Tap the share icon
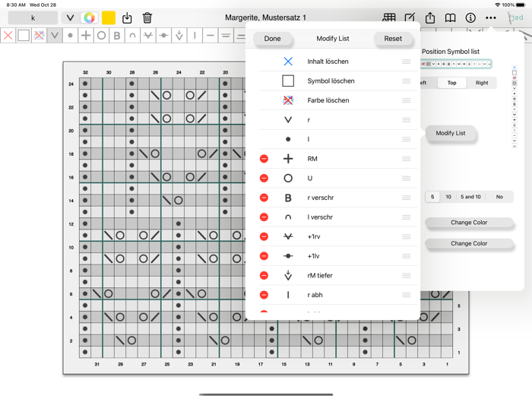The width and height of the screenshot is (532, 399). tap(430, 17)
